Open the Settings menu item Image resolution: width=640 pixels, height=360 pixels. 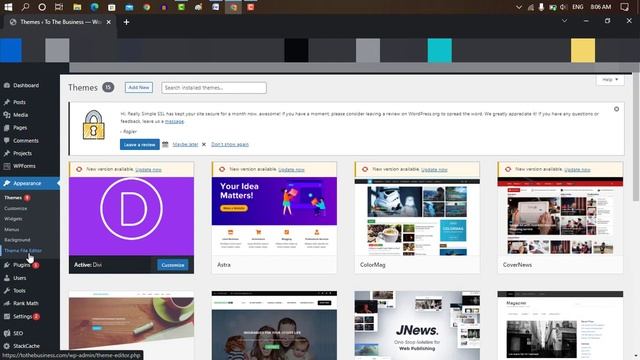(x=22, y=316)
